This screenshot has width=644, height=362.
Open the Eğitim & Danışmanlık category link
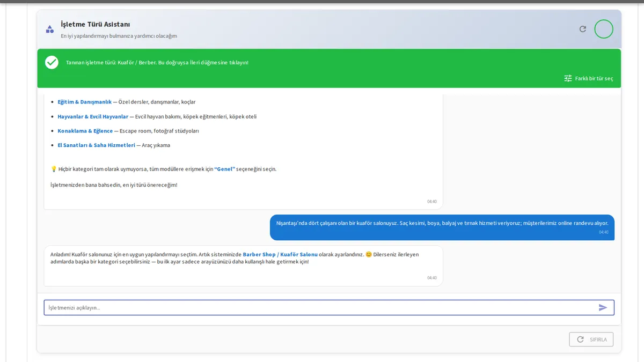coord(85,102)
